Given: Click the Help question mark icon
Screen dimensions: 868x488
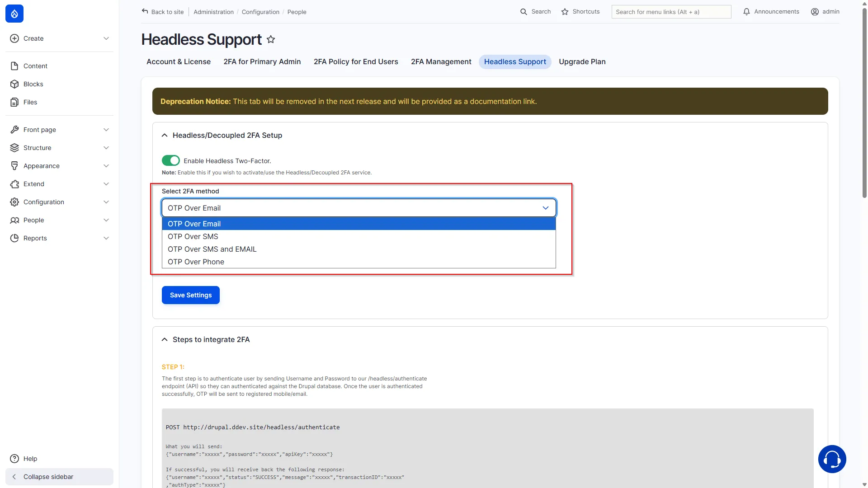Looking at the screenshot, I should click(14, 459).
